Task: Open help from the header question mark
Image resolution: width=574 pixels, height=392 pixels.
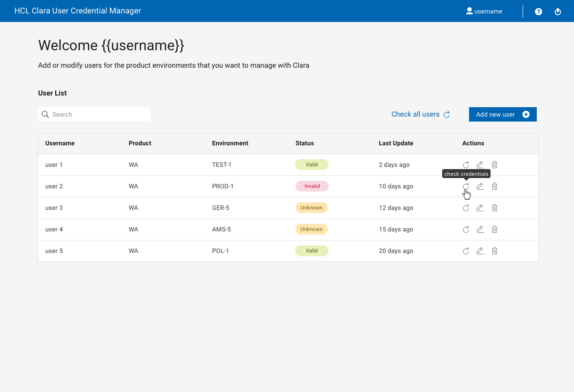Action: 539,12
